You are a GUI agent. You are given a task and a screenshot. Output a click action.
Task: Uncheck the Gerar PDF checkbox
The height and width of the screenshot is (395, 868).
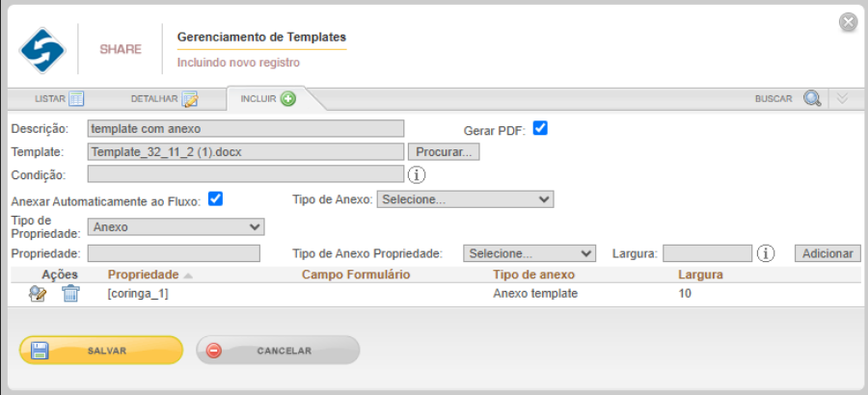[x=540, y=128]
